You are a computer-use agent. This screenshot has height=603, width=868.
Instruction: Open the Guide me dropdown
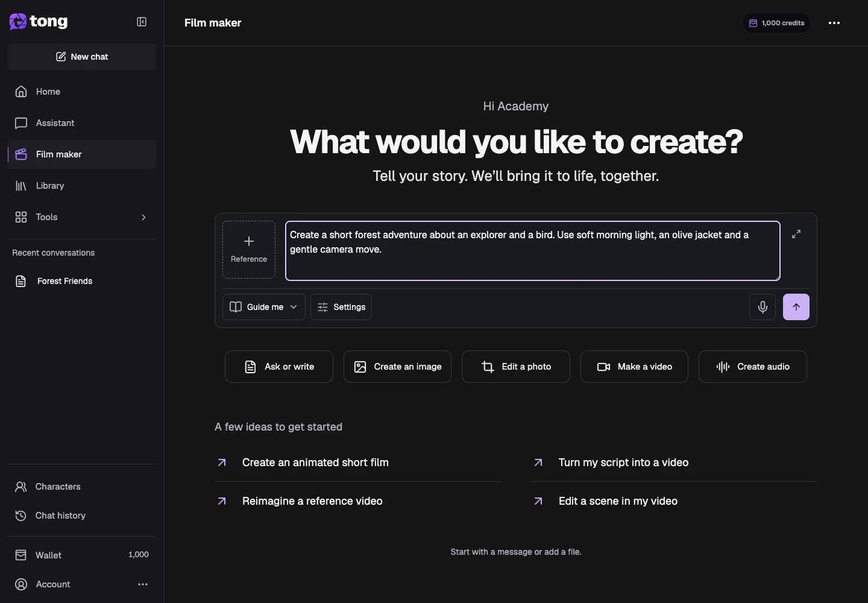(264, 307)
